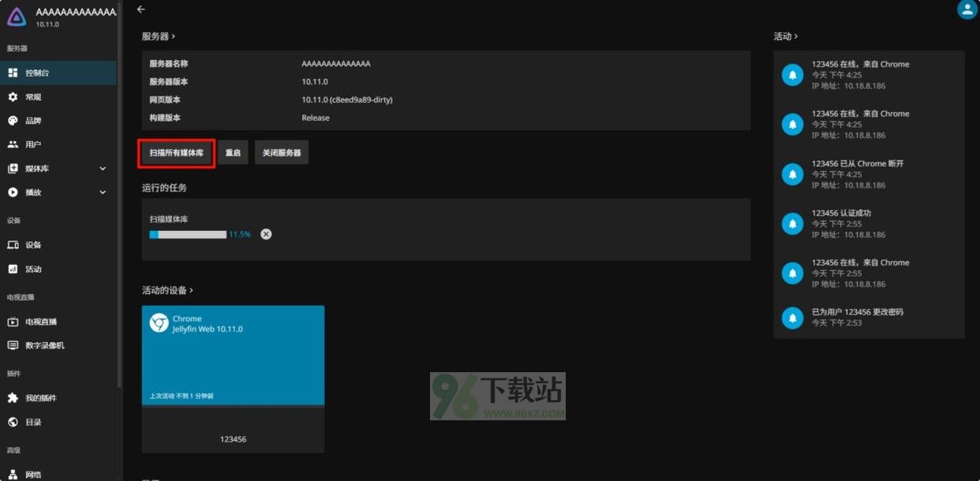Click the library scan progress bar

188,234
